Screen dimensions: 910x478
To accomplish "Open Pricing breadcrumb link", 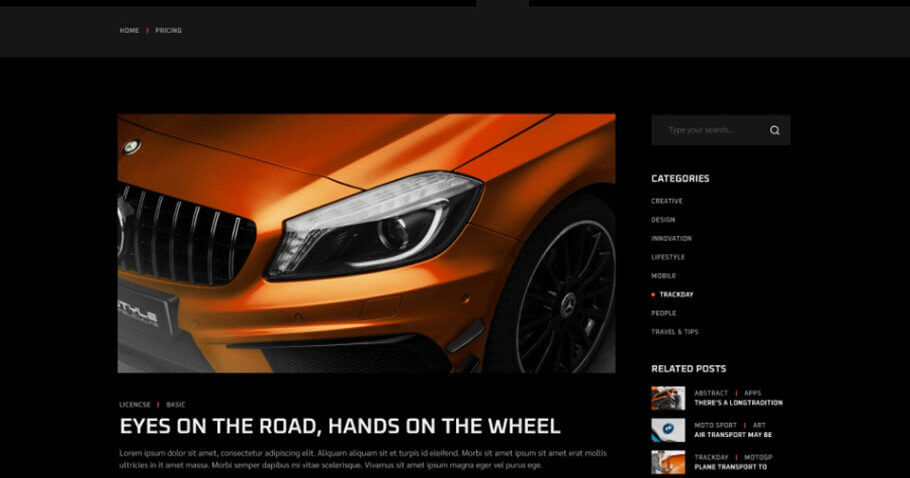I will click(x=168, y=31).
